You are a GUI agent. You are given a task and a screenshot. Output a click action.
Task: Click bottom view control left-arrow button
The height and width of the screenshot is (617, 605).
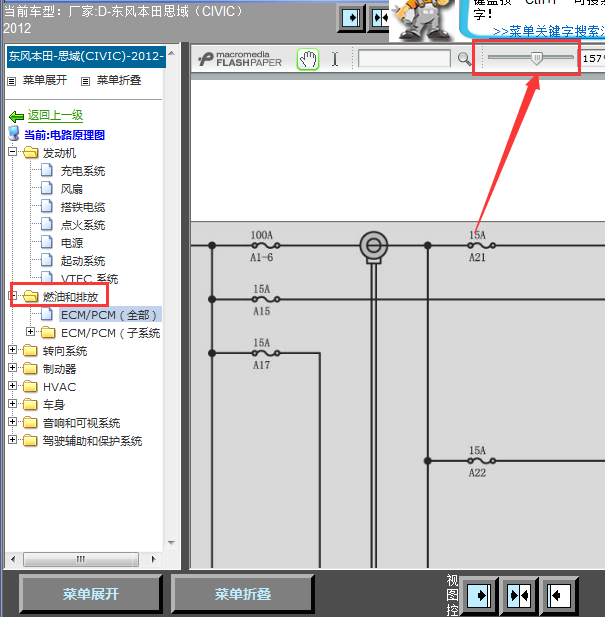559,596
